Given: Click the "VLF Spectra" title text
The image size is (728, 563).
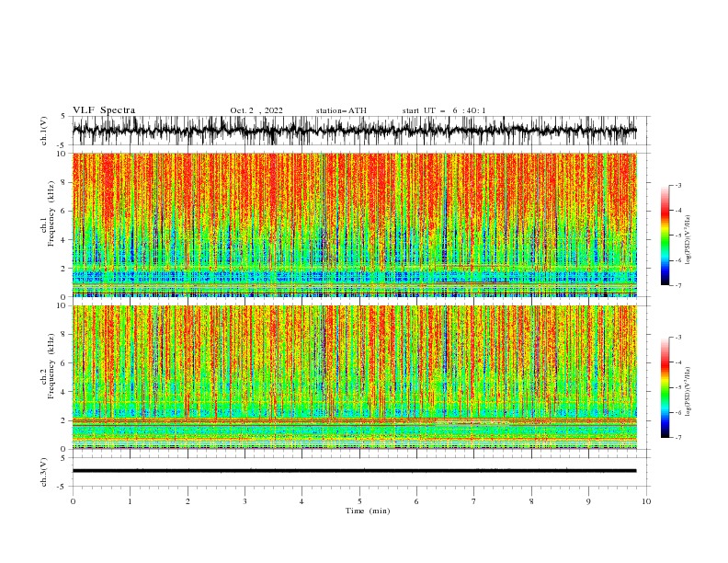Looking at the screenshot, I should pos(104,110).
